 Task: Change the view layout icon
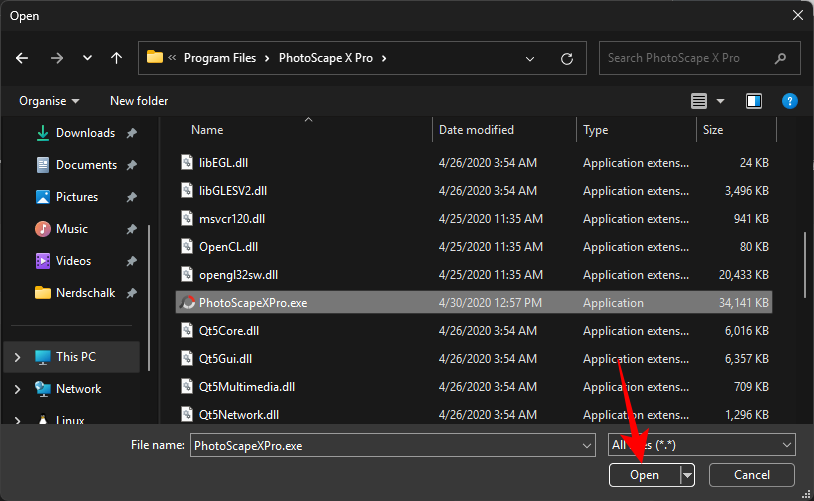pos(699,101)
